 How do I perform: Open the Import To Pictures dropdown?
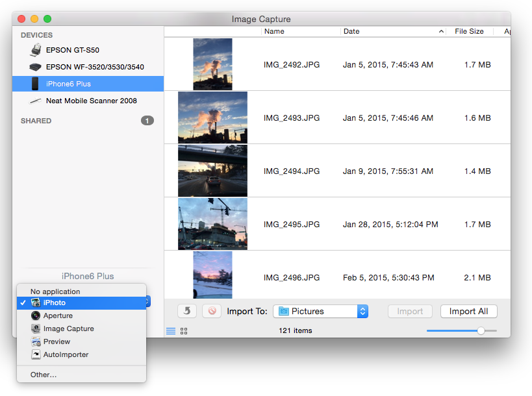(321, 312)
